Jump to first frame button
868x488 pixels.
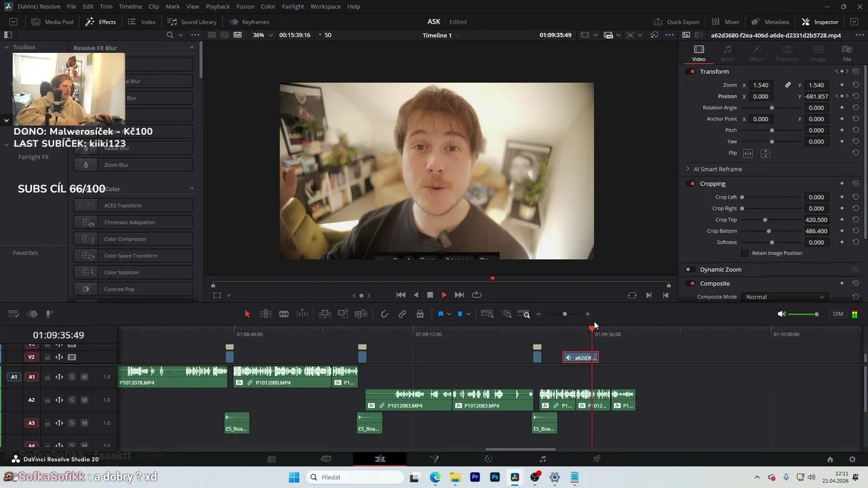click(x=401, y=295)
